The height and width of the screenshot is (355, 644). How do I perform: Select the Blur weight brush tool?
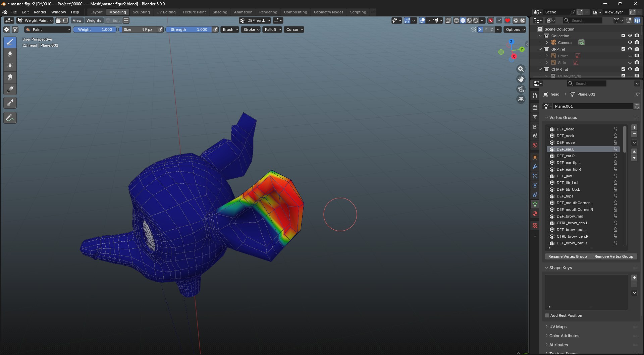(x=10, y=54)
